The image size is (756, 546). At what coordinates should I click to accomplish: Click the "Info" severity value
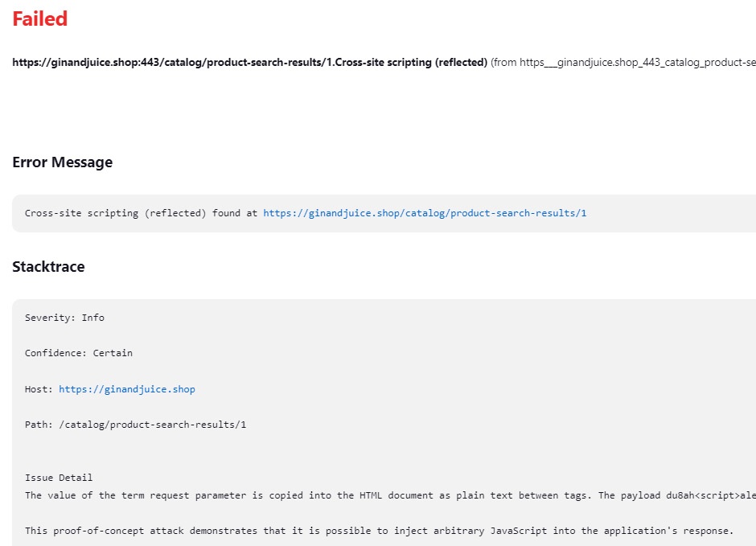93,318
